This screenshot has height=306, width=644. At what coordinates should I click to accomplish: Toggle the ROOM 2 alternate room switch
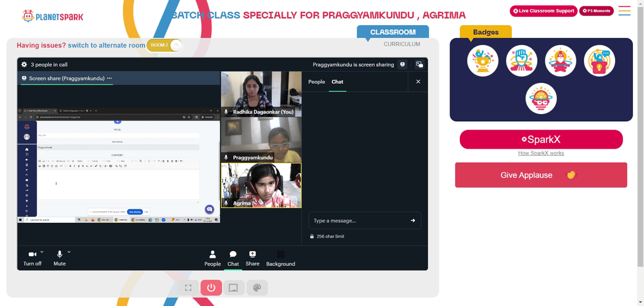164,45
